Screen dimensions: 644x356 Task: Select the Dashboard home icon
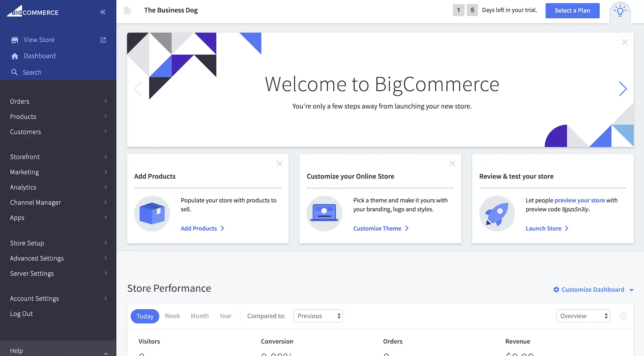point(15,56)
